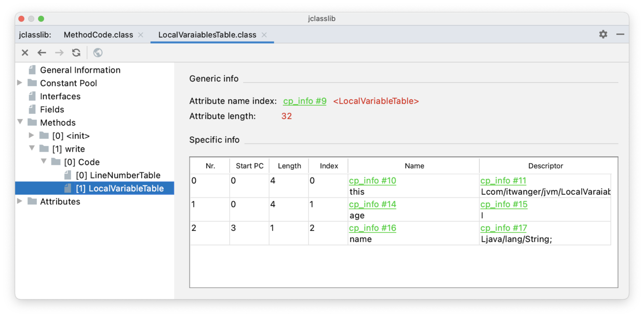Screen dimensions: 644x317
Task: Collapse the Methods tree node
Action: point(20,123)
